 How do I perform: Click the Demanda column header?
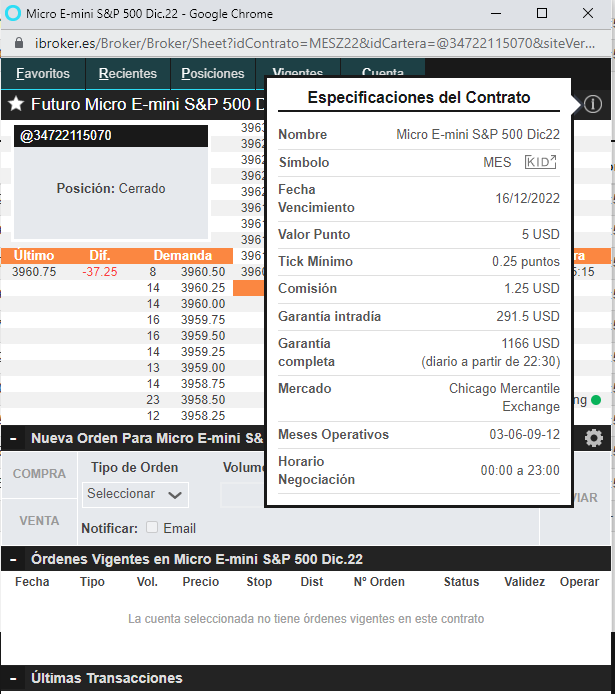coord(183,256)
